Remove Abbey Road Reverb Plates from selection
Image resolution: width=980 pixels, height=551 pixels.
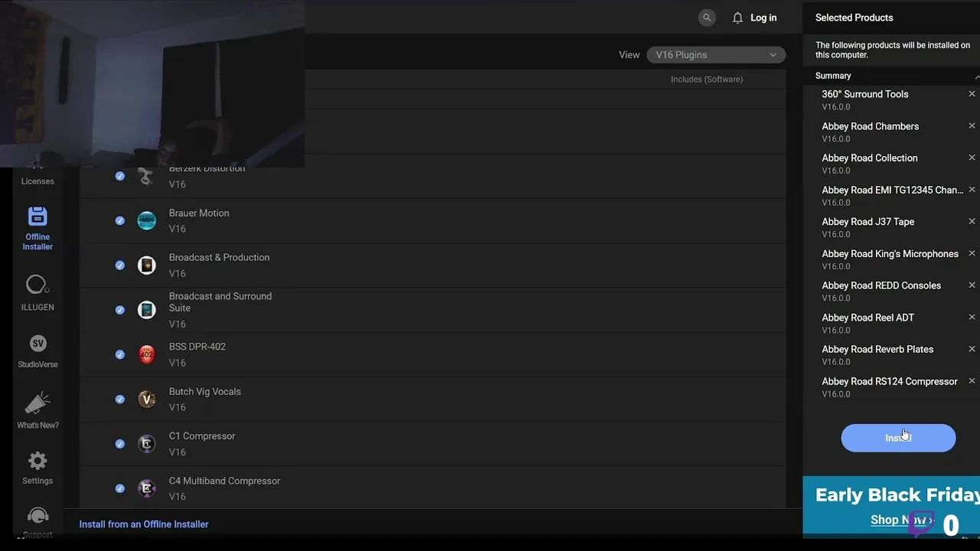[x=972, y=349]
